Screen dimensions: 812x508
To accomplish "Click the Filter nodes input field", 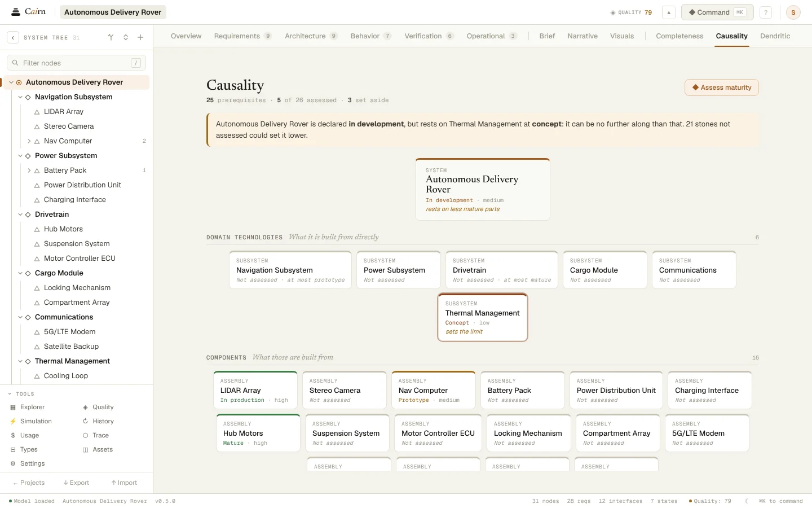I will point(76,63).
